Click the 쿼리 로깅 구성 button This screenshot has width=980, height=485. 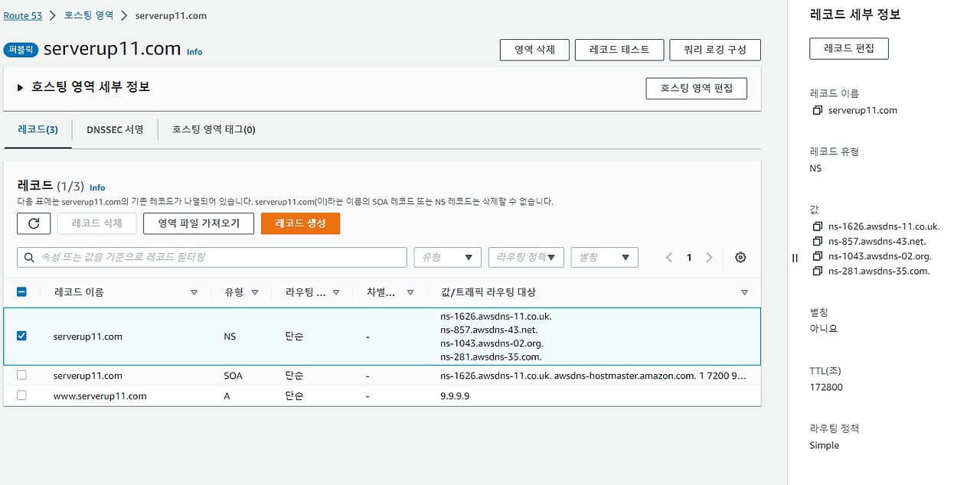pyautogui.click(x=715, y=50)
